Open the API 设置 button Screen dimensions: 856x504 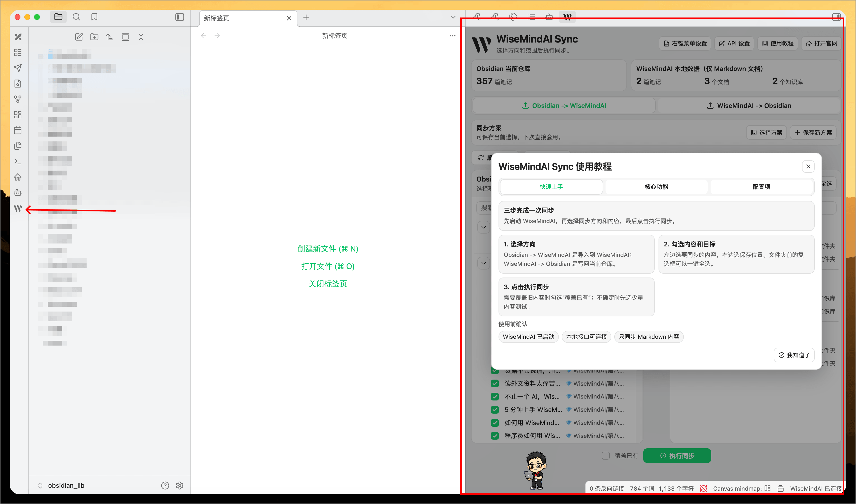point(734,43)
